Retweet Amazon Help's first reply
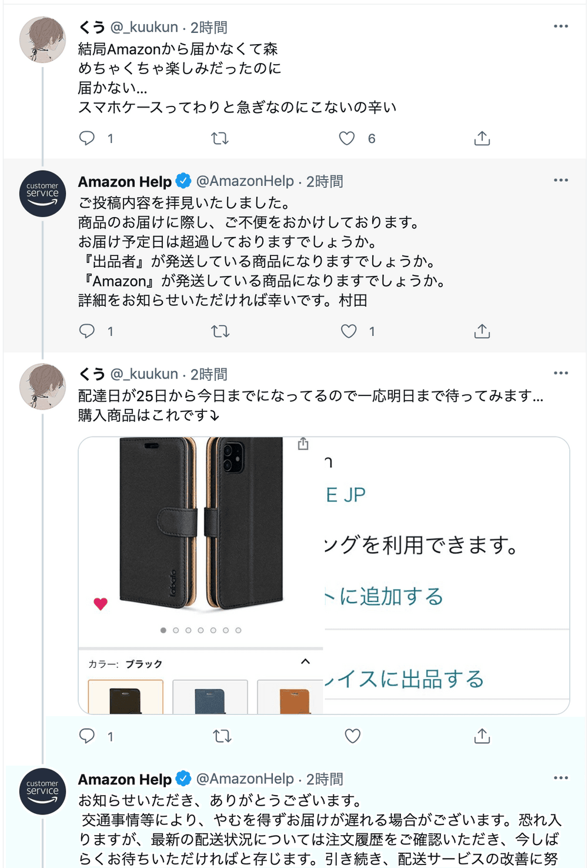 coord(220,331)
